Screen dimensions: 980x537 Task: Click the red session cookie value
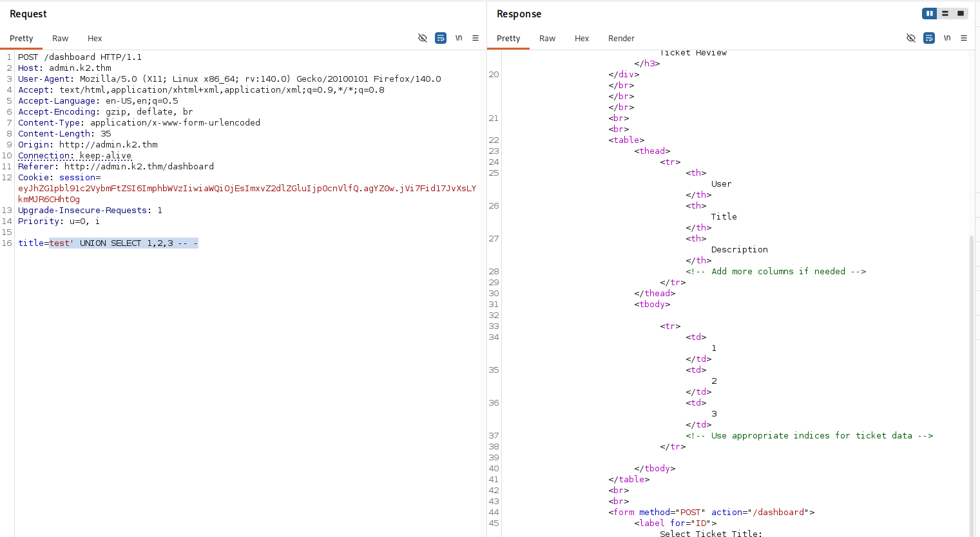(x=247, y=194)
